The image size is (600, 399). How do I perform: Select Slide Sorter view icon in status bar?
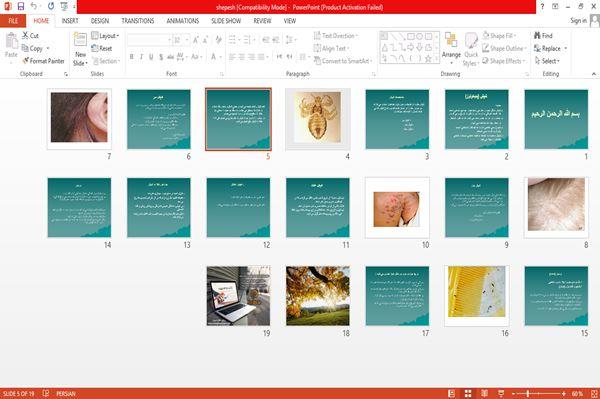(468, 394)
